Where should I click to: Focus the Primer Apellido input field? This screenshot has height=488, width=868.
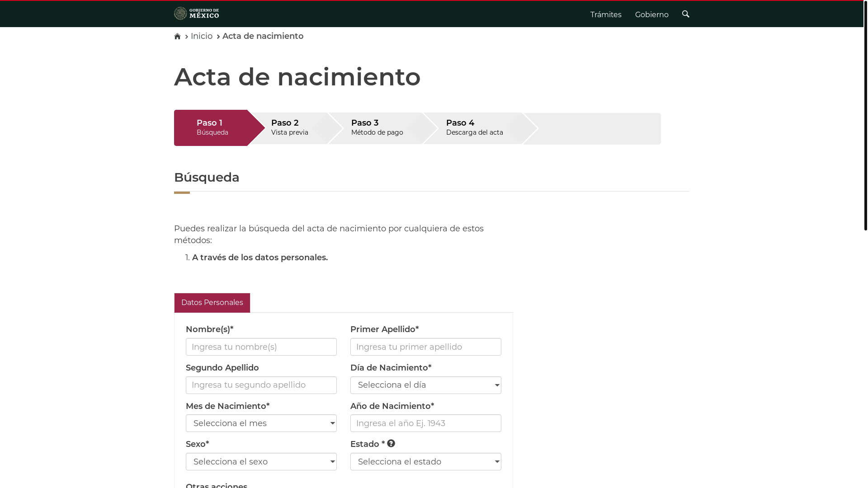pyautogui.click(x=426, y=347)
